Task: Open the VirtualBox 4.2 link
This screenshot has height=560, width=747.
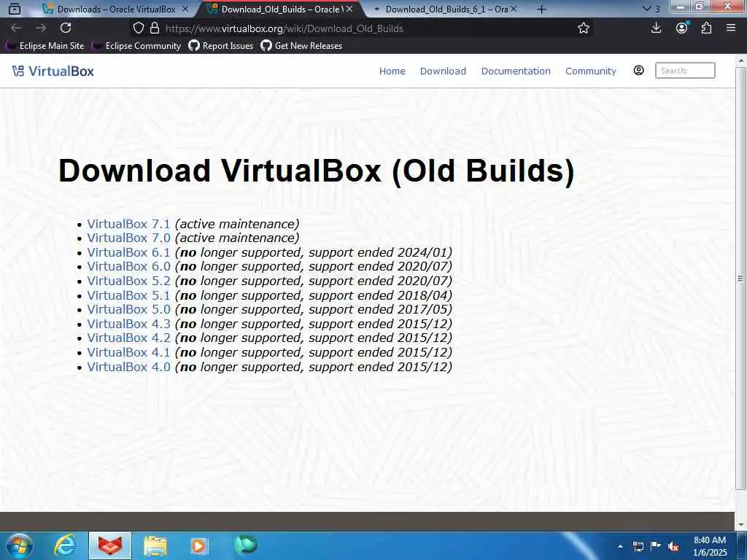Action: (128, 338)
